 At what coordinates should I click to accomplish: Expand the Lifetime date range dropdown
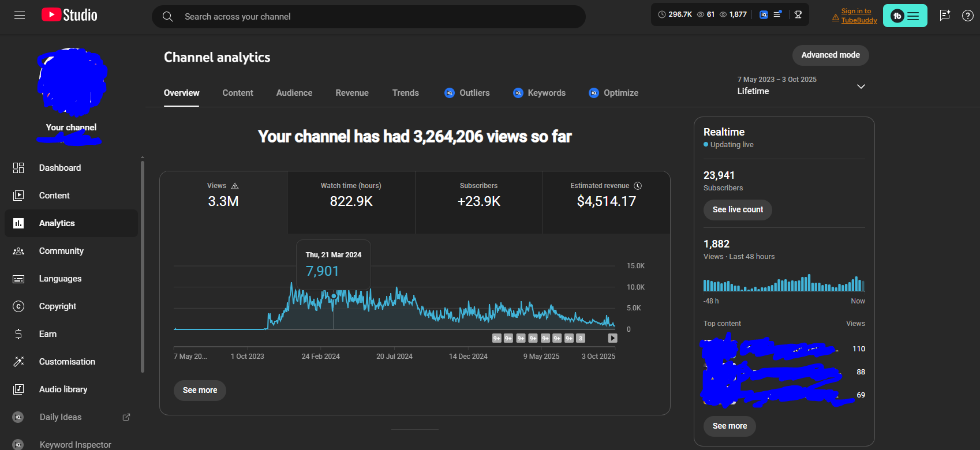tap(861, 87)
